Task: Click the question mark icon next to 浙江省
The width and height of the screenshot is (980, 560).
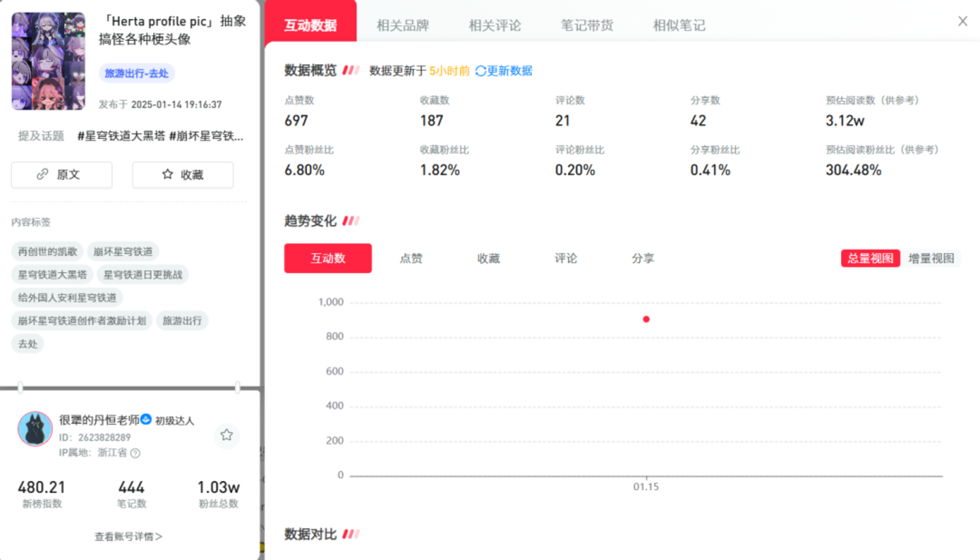Action: [136, 453]
